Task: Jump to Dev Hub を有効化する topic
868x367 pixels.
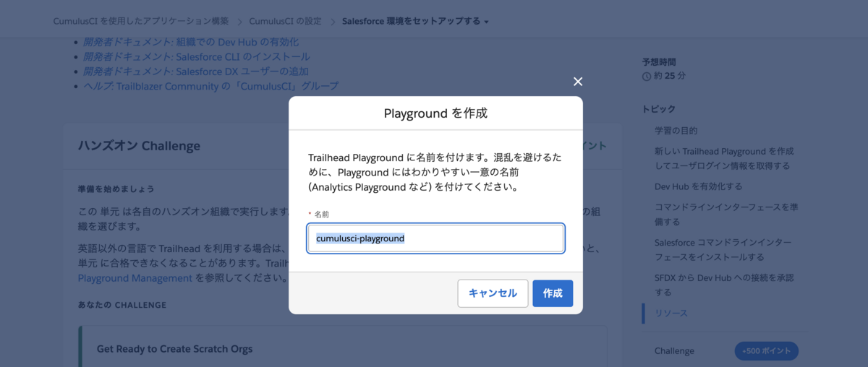Action: tap(698, 186)
